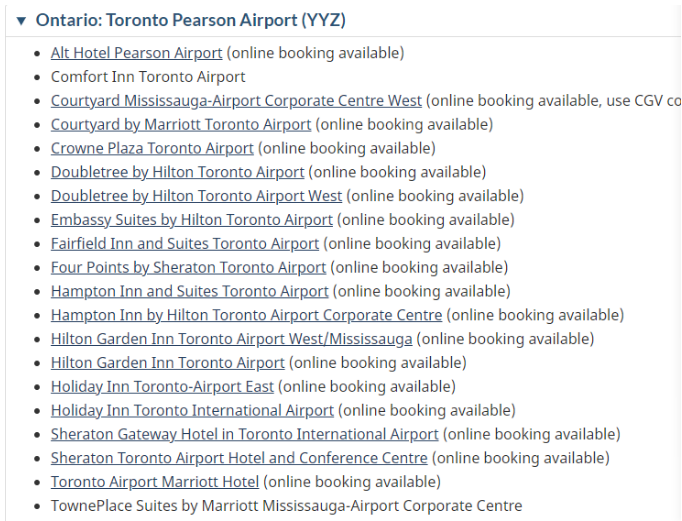The height and width of the screenshot is (521, 682).
Task: Open Hampton Inn and Suites Toronto Airport
Action: pos(189,292)
